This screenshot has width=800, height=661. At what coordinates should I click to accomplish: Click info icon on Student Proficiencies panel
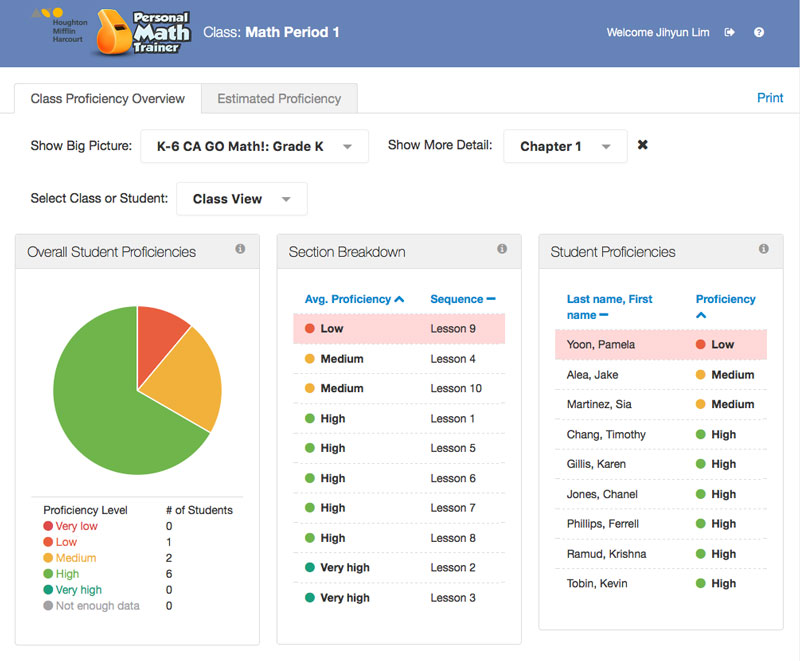click(764, 249)
